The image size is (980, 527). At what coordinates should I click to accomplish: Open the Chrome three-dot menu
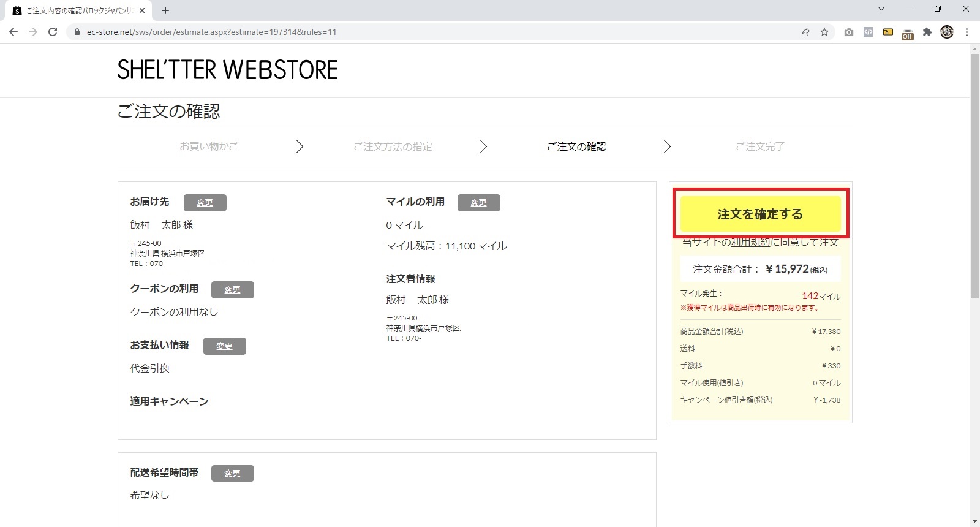point(967,32)
